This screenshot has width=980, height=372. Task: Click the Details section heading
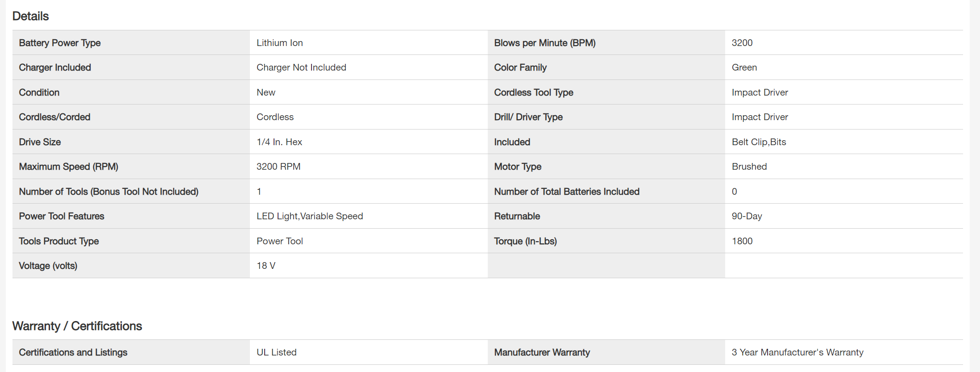[30, 16]
